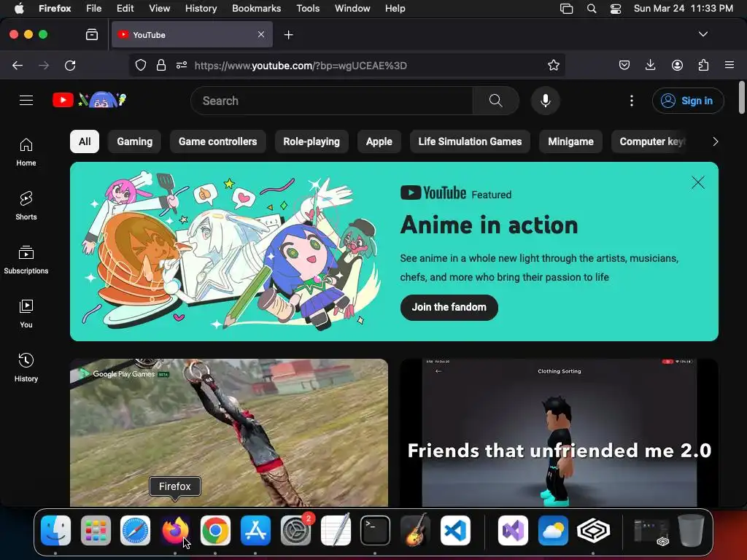Open the Tools menu
Image resolution: width=747 pixels, height=560 pixels.
pyautogui.click(x=308, y=8)
